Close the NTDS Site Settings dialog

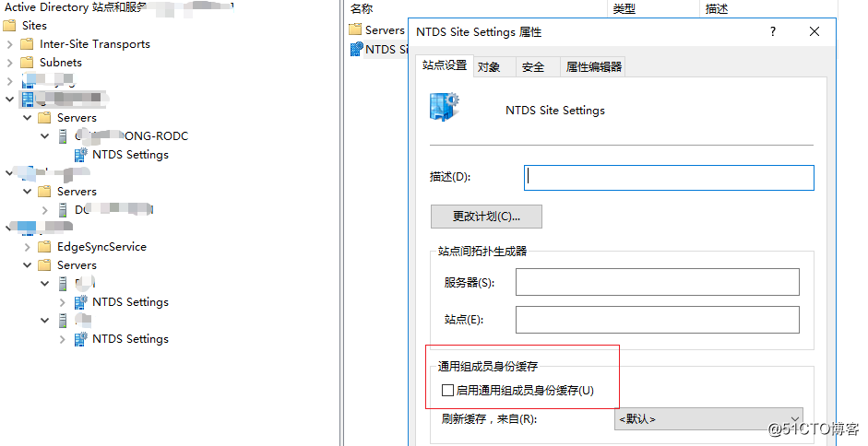tap(814, 31)
